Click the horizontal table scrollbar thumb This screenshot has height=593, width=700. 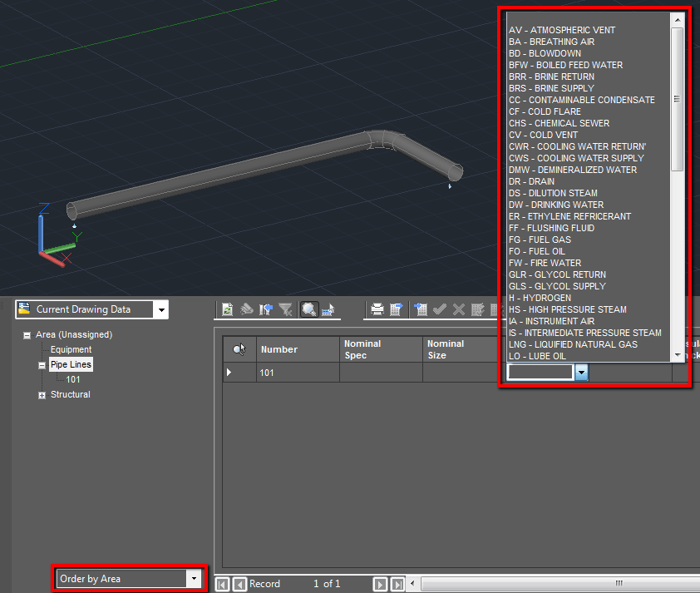(560, 583)
